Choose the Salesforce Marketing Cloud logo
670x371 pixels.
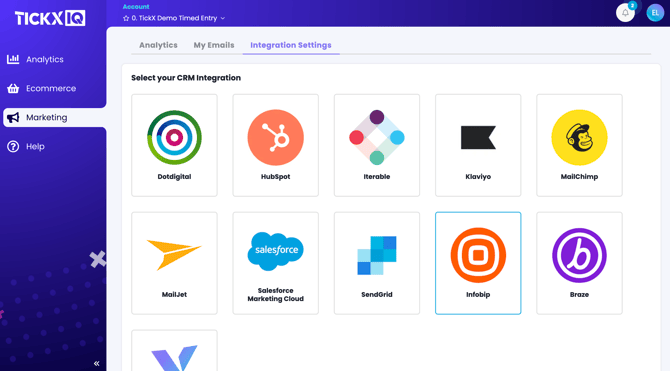(x=276, y=251)
